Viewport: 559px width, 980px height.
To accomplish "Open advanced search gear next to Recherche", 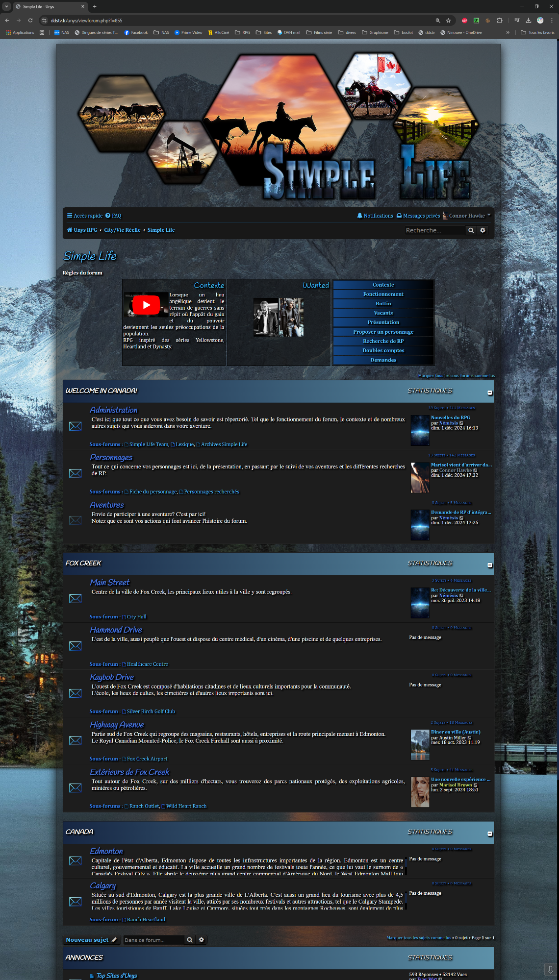I will pos(483,230).
